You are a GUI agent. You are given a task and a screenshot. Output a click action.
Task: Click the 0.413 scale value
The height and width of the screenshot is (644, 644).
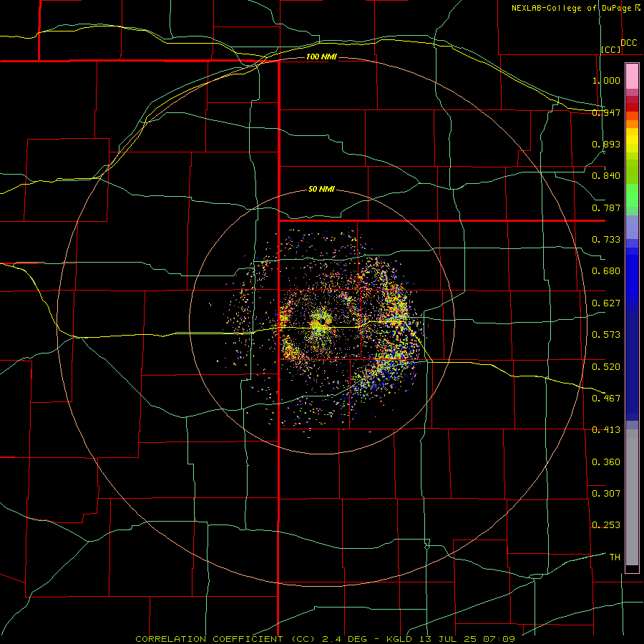click(x=606, y=430)
